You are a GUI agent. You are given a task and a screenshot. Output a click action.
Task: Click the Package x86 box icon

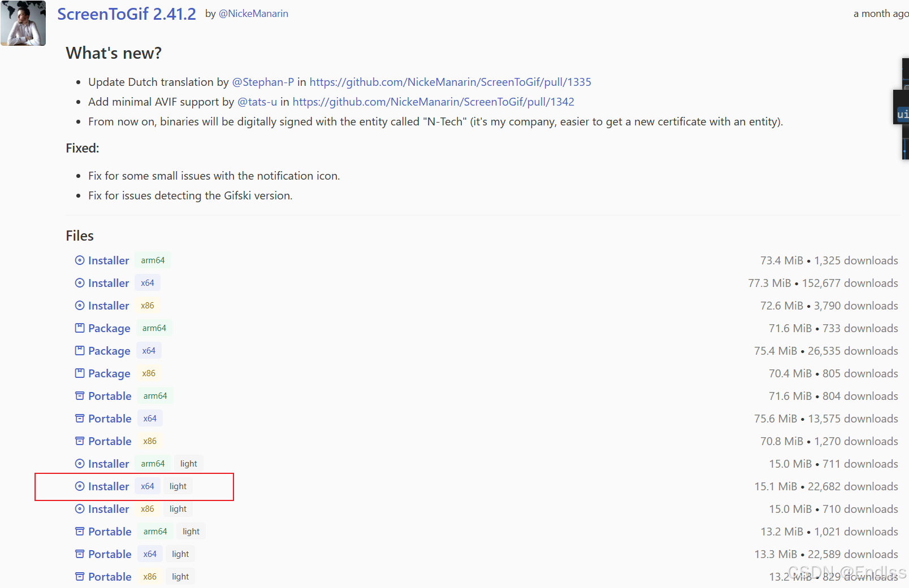pos(80,373)
